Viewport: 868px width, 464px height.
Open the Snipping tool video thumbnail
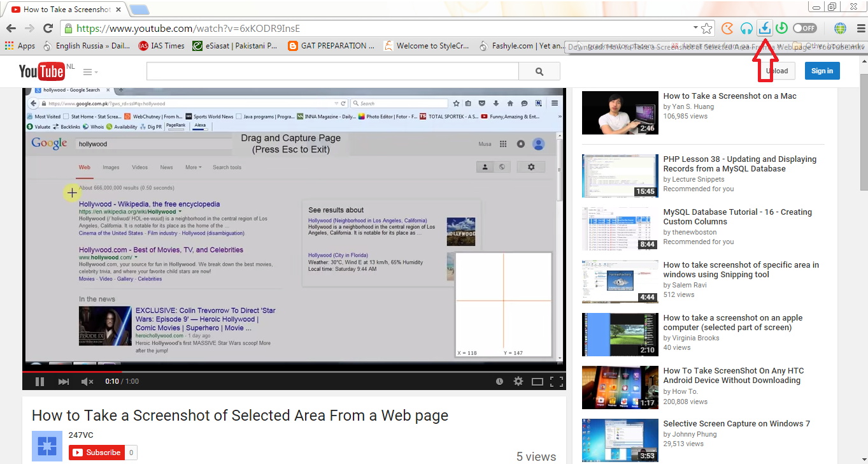[x=620, y=282]
